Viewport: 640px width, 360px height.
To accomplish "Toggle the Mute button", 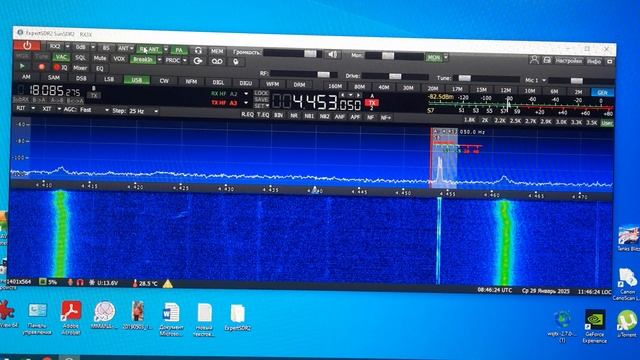I will pyautogui.click(x=100, y=58).
